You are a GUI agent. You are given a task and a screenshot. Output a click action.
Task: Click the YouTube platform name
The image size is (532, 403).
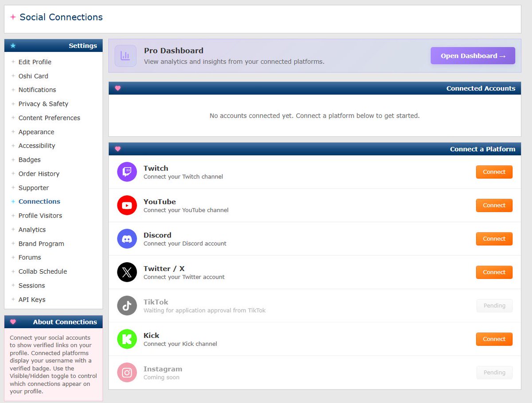[x=160, y=202]
